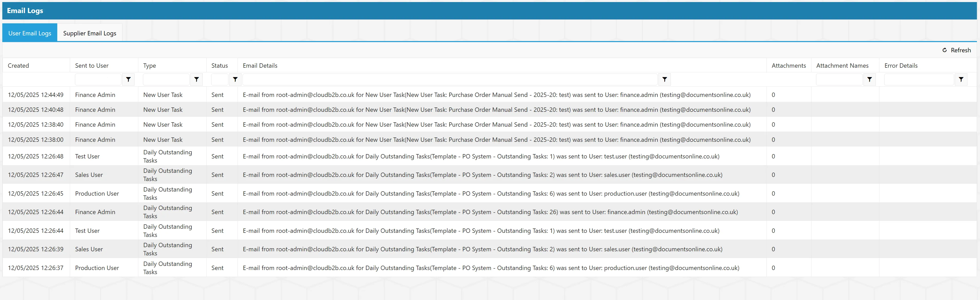Viewport: 980px width, 300px height.
Task: Click the Refresh button
Action: tap(956, 50)
